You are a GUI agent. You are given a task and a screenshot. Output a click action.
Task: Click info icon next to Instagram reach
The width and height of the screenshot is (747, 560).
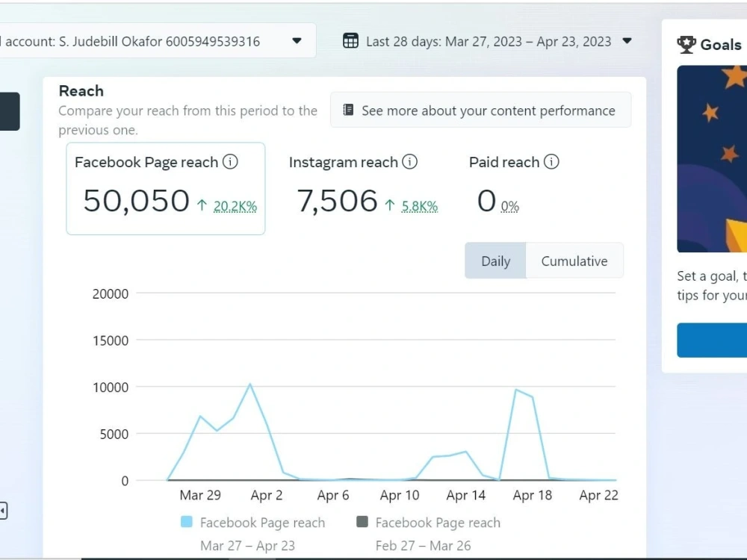pos(409,162)
